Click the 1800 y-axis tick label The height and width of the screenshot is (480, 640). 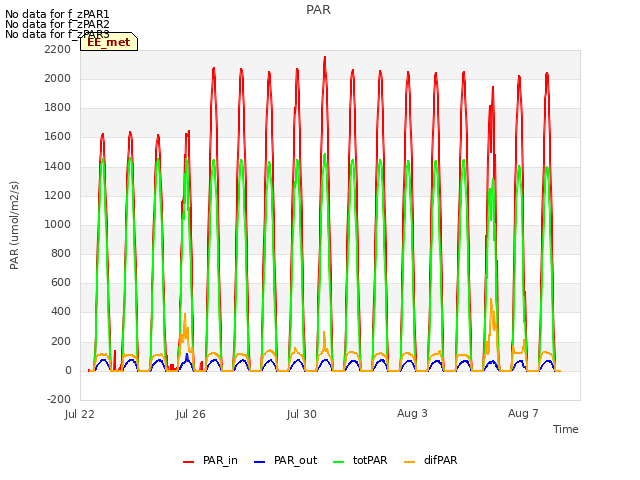tap(58, 108)
